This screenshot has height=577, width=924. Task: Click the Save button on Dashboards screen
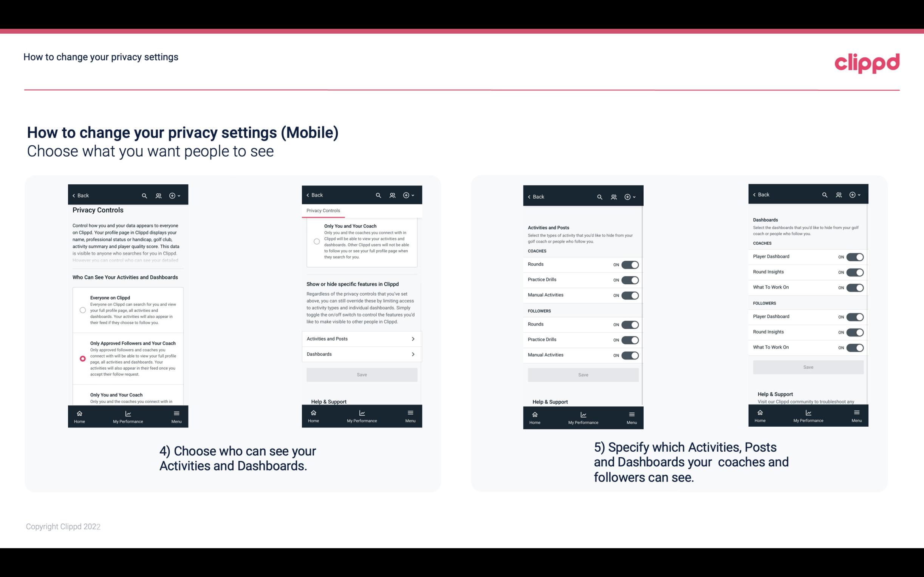coord(808,367)
